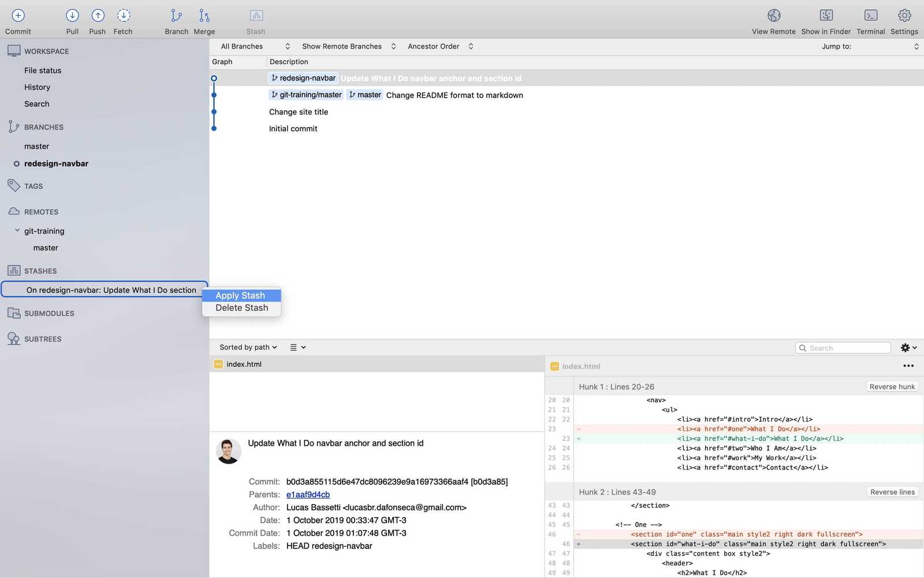Reveal repository with Show in Finder icon

826,16
